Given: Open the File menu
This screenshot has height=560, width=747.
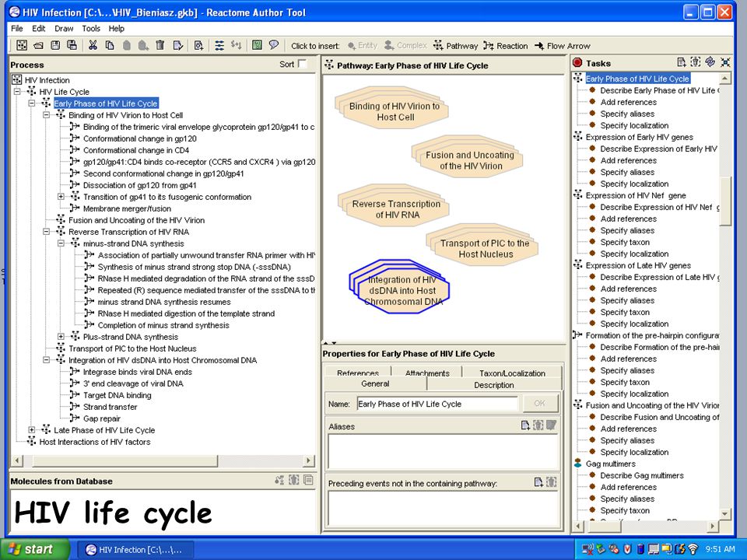Looking at the screenshot, I should pyautogui.click(x=16, y=29).
